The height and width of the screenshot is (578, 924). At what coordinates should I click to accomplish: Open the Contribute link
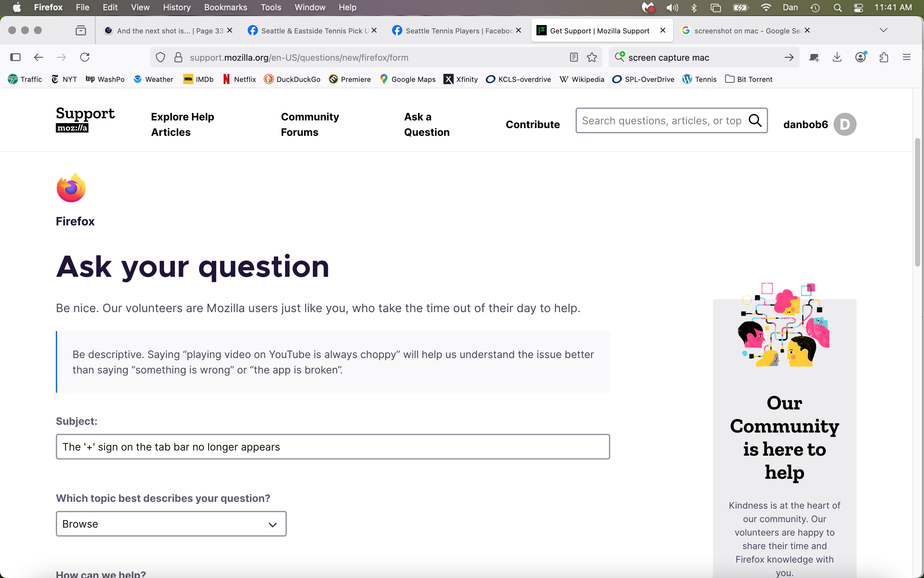tap(533, 124)
